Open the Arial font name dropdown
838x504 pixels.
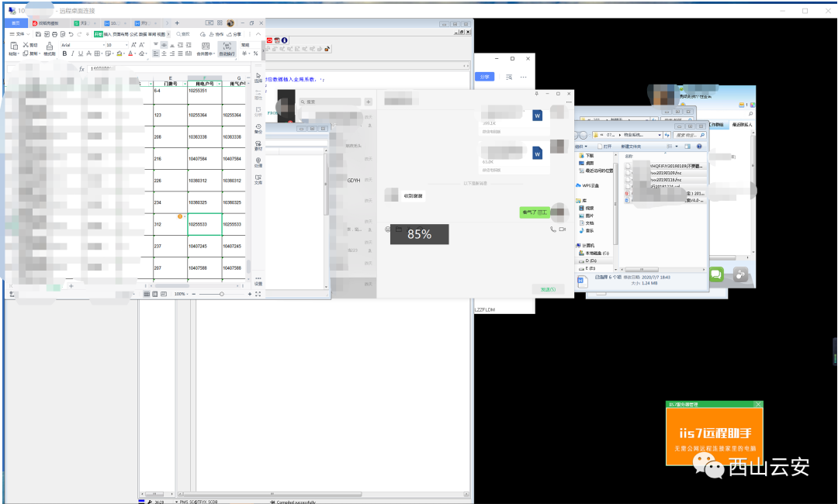(104, 45)
